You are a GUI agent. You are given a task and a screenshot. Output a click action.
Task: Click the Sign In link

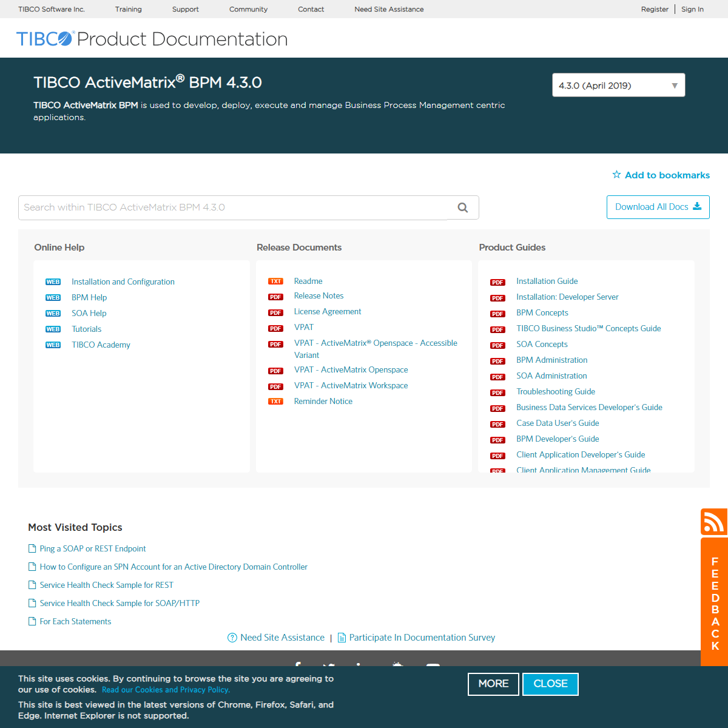692,9
